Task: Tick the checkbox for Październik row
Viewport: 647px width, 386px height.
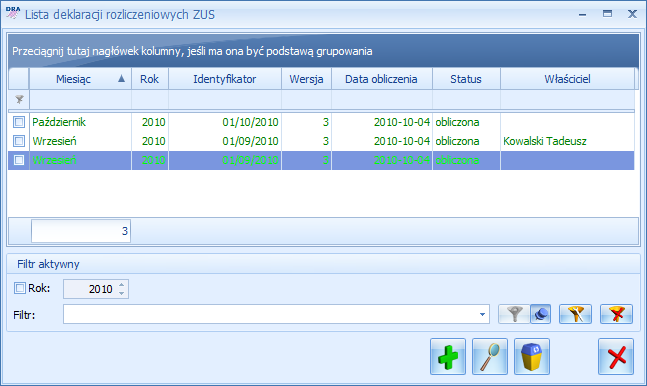Action: pos(19,122)
